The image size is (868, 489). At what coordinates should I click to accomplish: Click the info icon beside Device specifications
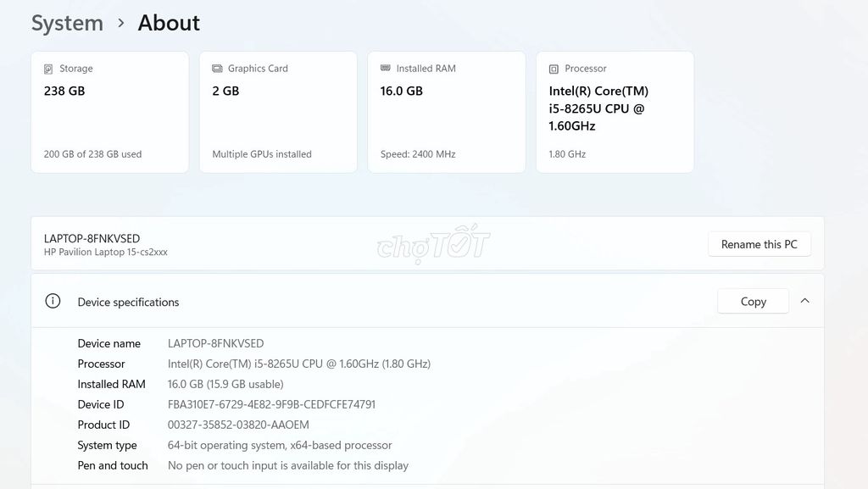tap(53, 301)
